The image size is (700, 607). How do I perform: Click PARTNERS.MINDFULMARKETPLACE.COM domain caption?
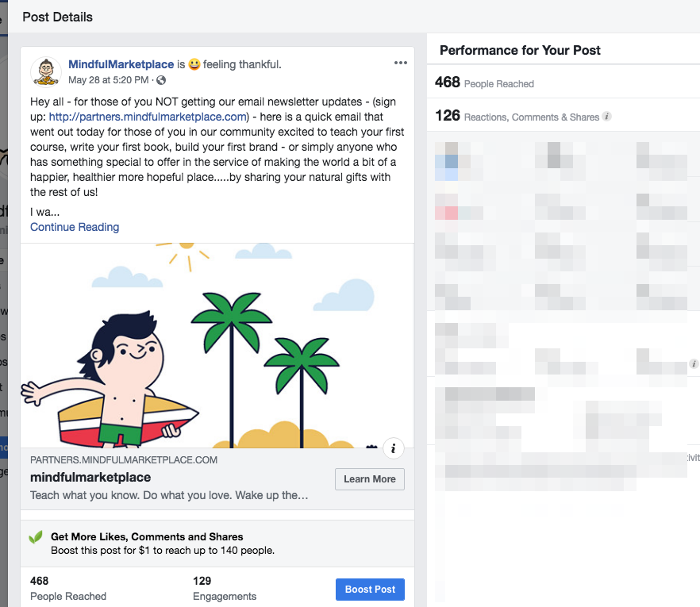124,459
